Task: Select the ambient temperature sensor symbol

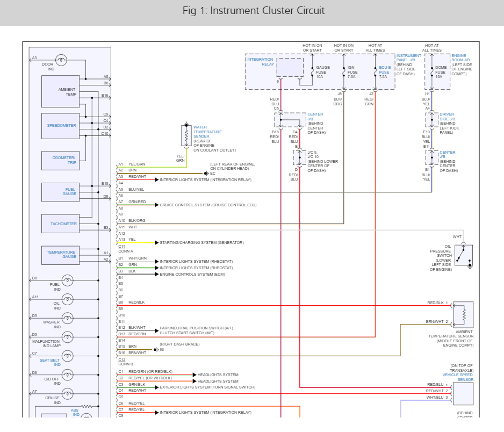Action: 463,315
